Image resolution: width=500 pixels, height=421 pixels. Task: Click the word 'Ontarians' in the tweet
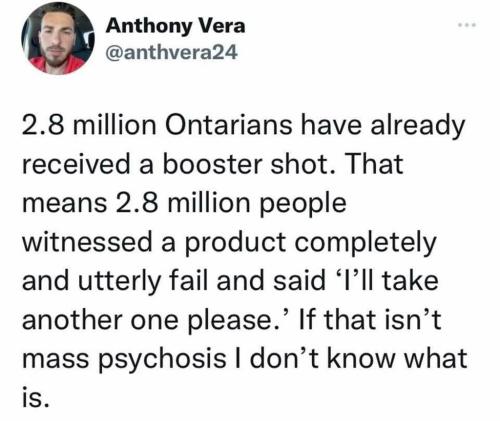click(229, 125)
